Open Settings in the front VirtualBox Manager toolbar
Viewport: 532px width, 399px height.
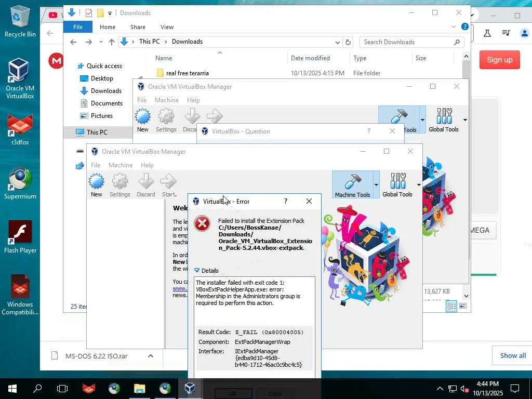(120, 185)
